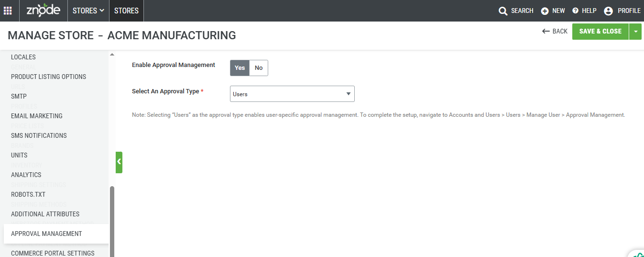Set Enable Approval Management to Yes
This screenshot has width=644, height=257.
[x=240, y=68]
